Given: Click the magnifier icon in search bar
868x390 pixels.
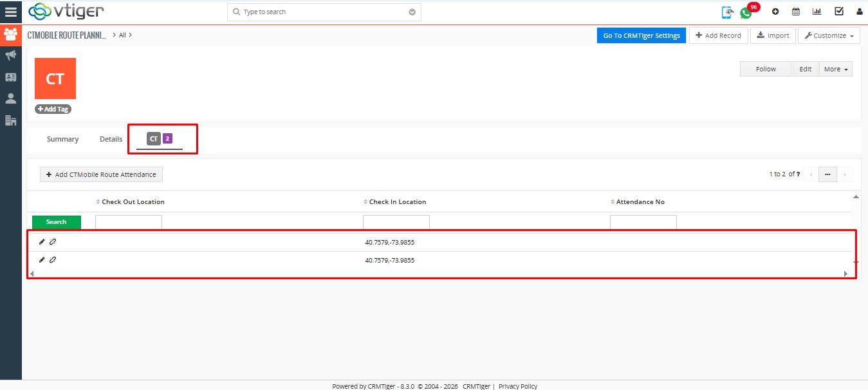Looking at the screenshot, I should click(x=236, y=12).
